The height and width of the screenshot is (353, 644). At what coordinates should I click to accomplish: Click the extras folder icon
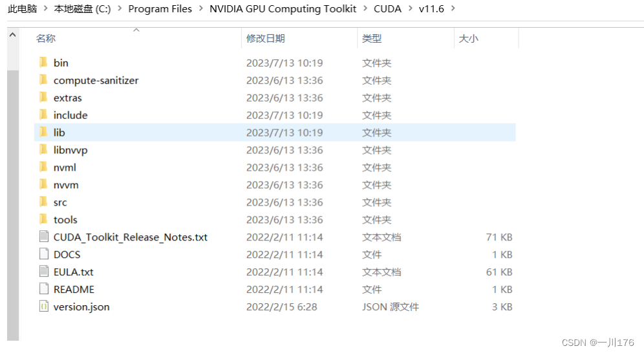(43, 97)
